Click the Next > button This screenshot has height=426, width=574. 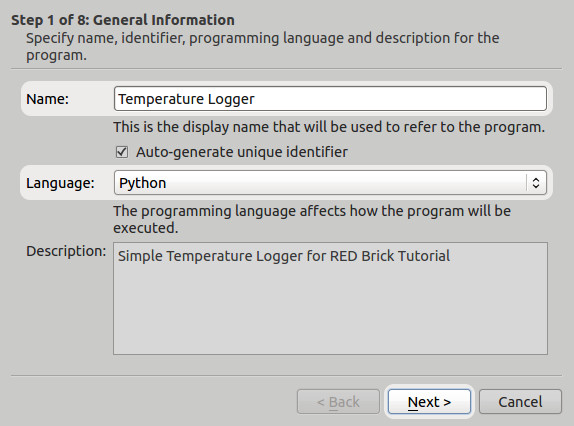click(429, 402)
